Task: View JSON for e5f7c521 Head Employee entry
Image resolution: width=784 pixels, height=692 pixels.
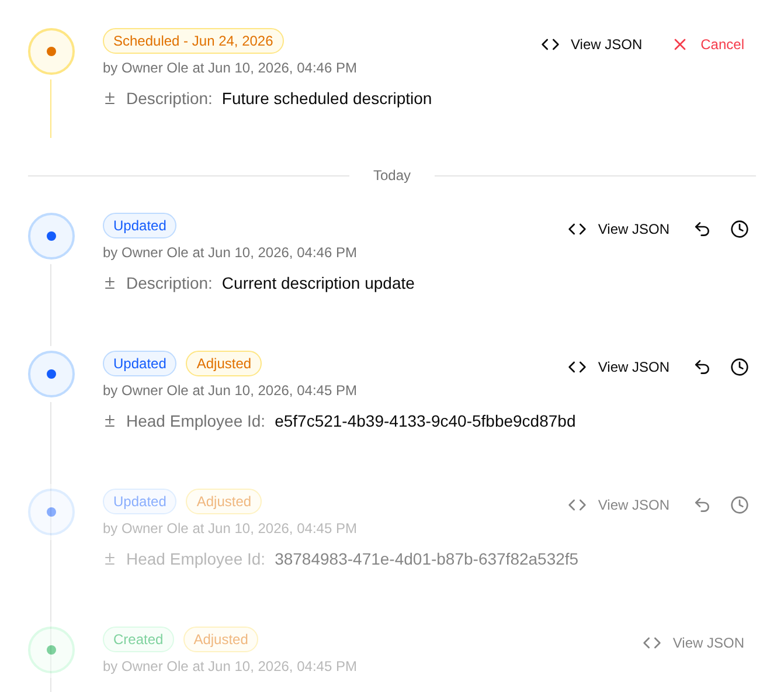Action: (619, 367)
